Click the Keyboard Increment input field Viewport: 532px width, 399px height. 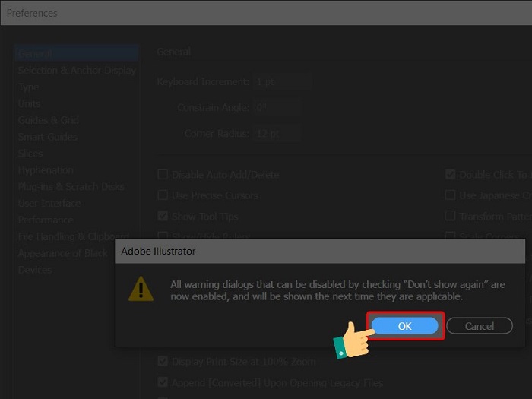[281, 81]
